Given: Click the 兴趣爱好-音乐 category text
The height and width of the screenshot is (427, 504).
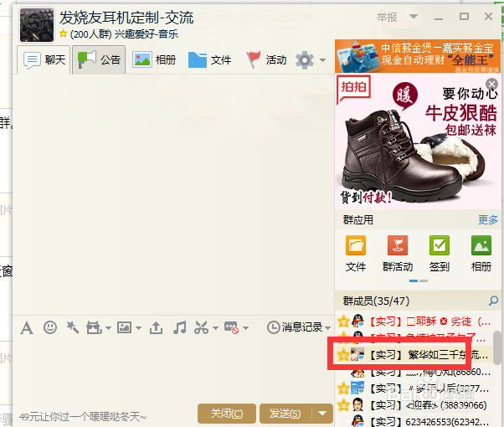Looking at the screenshot, I should pos(147,33).
